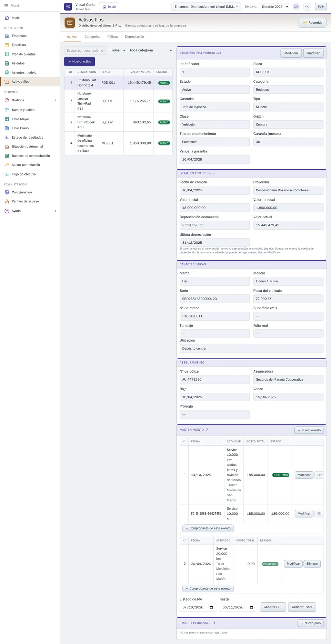This screenshot has width=331, height=644.
Task: Click the Configuración gear icon
Action: 7,192
